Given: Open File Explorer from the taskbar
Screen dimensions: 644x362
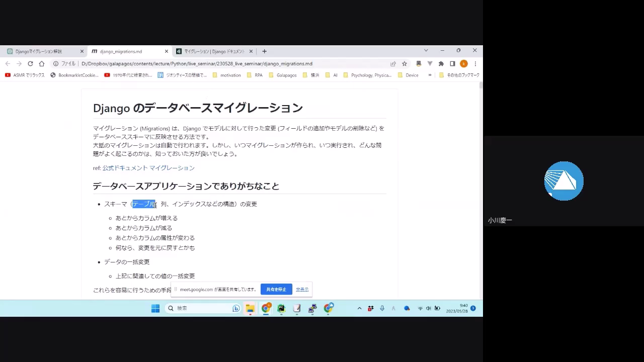Looking at the screenshot, I should (x=250, y=308).
